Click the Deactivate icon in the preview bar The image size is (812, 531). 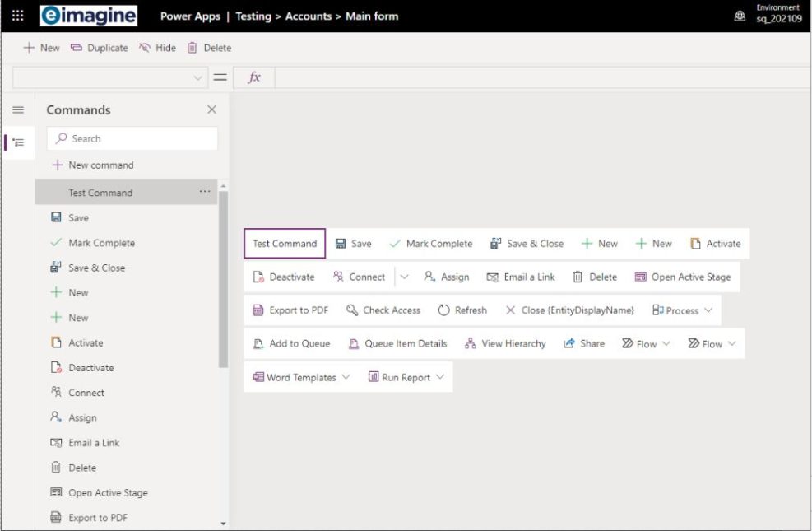click(258, 277)
